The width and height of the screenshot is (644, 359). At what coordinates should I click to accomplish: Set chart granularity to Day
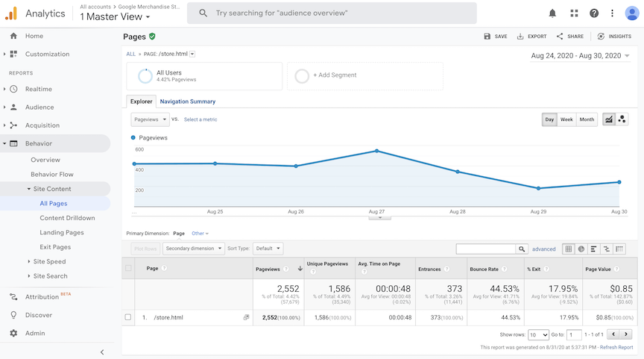click(x=549, y=119)
